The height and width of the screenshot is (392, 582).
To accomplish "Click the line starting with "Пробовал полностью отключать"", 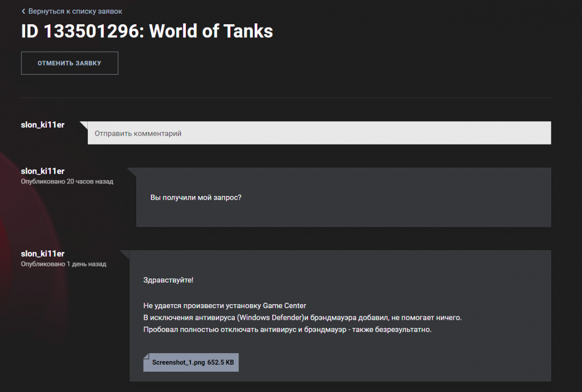I will click(x=287, y=330).
